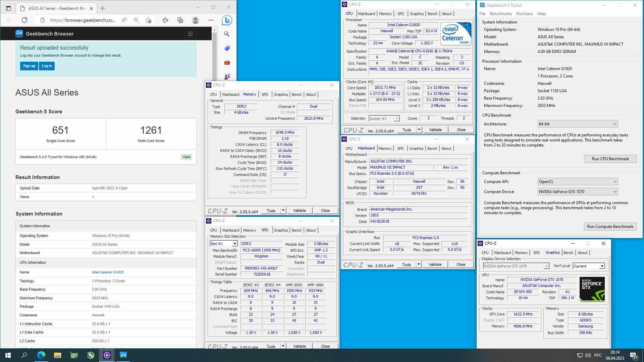Switch to Bench tab in top CPU-Z window
Viewport: 644px width, 362px height.
(x=432, y=14)
